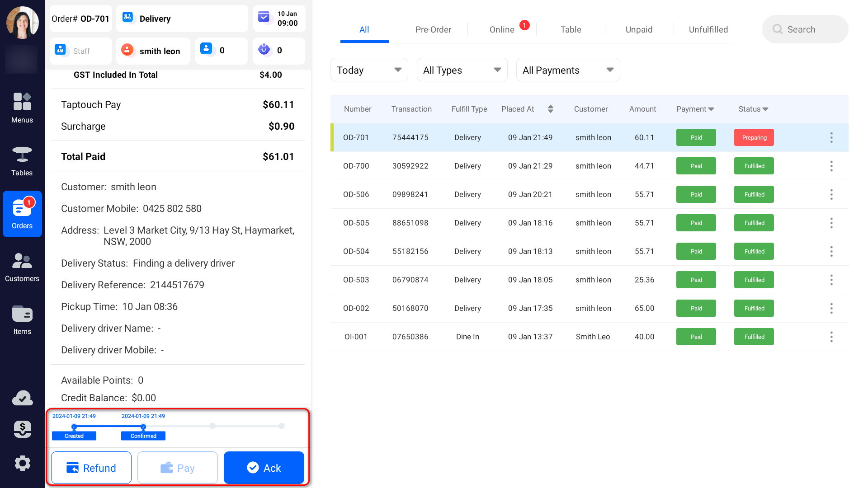Click in the Search orders field
The width and height of the screenshot is (868, 488).
coord(805,29)
